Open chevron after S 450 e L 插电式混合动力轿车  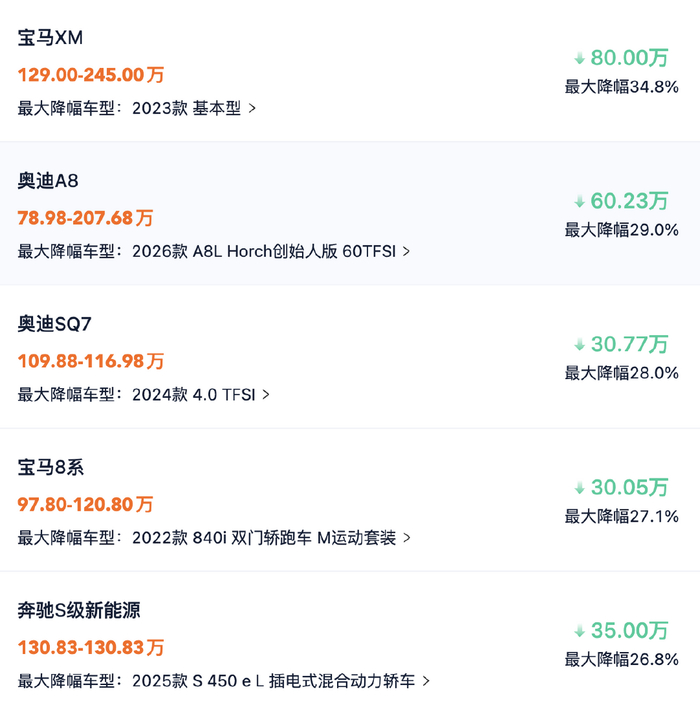pyautogui.click(x=426, y=681)
